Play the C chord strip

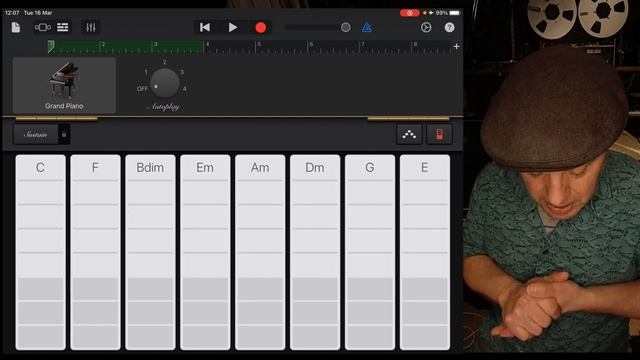tap(40, 252)
